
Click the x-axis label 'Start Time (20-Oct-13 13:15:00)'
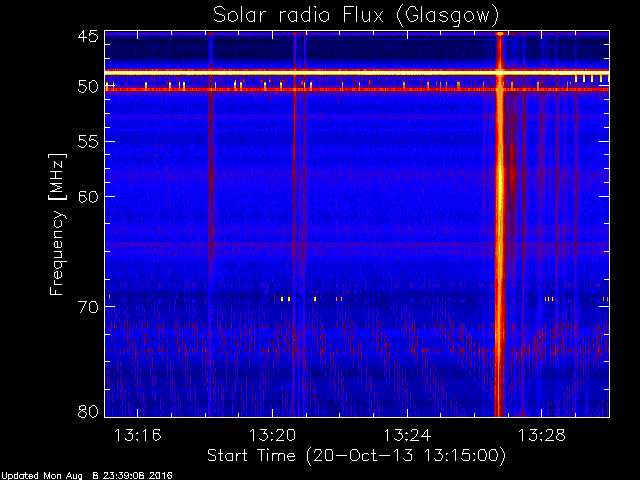point(356,456)
